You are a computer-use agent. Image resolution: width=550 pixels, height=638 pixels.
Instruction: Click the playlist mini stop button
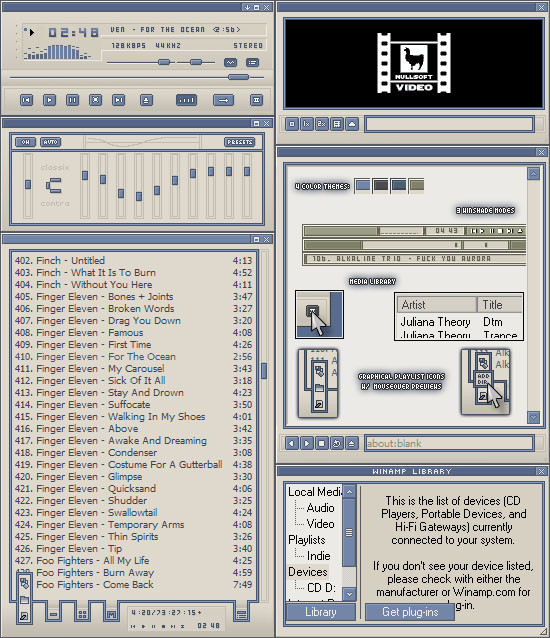coord(163,626)
